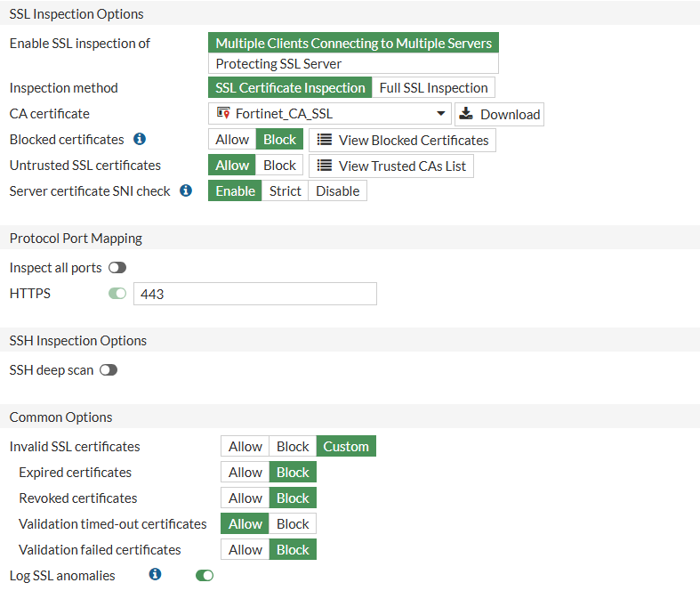700x591 pixels.
Task: Click list icon on View Trusted CAs List
Action: tap(325, 166)
